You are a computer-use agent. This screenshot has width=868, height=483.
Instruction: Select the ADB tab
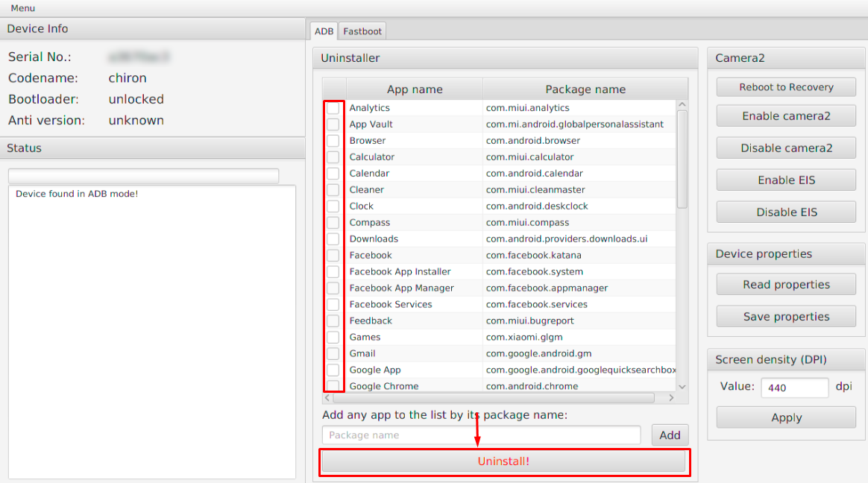(x=324, y=31)
